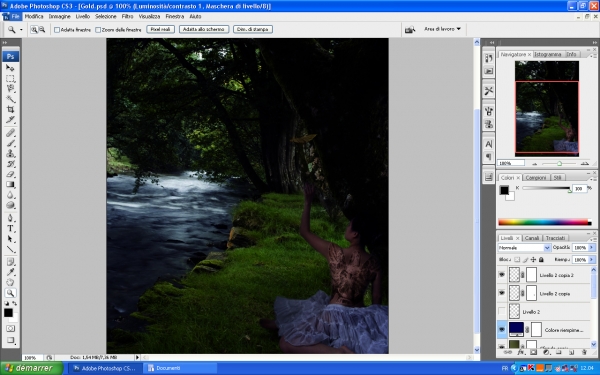Image resolution: width=600 pixels, height=375 pixels.
Task: Enable Zoom delle finestre checkbox
Action: [98, 30]
